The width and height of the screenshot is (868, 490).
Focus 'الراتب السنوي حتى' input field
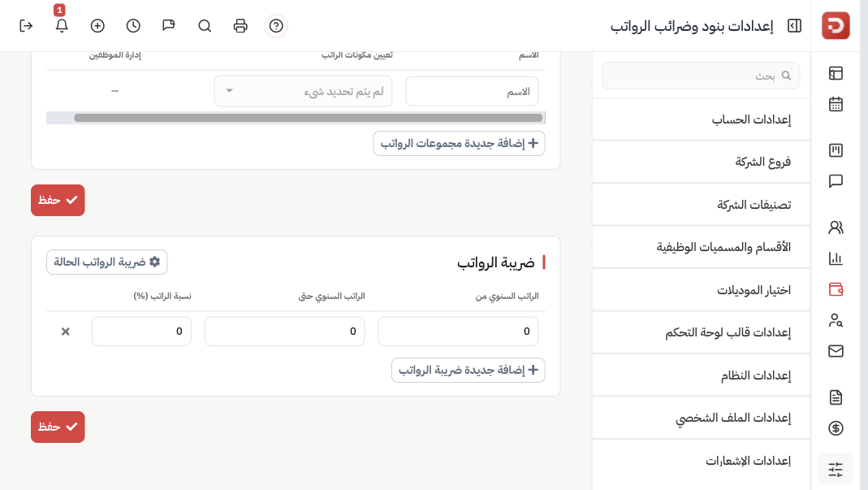pos(284,332)
